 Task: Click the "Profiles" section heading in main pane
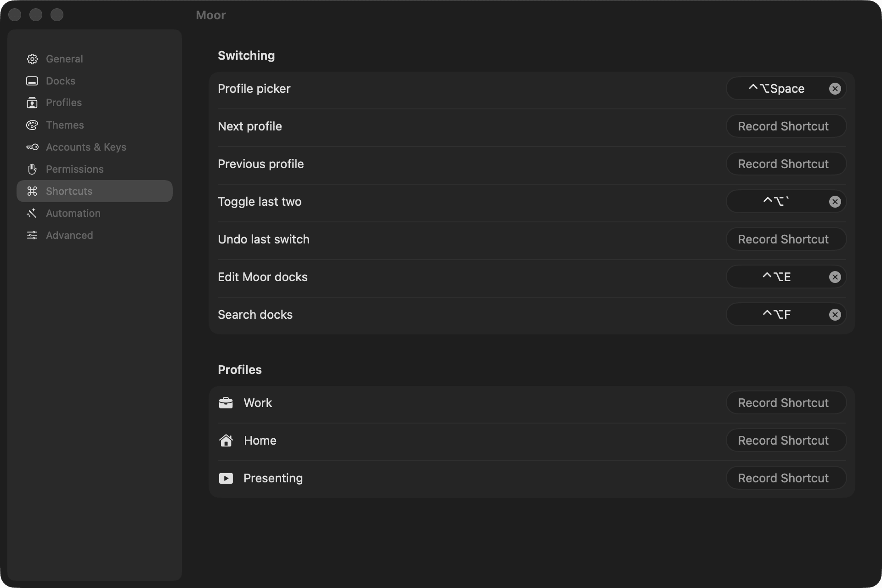(240, 370)
